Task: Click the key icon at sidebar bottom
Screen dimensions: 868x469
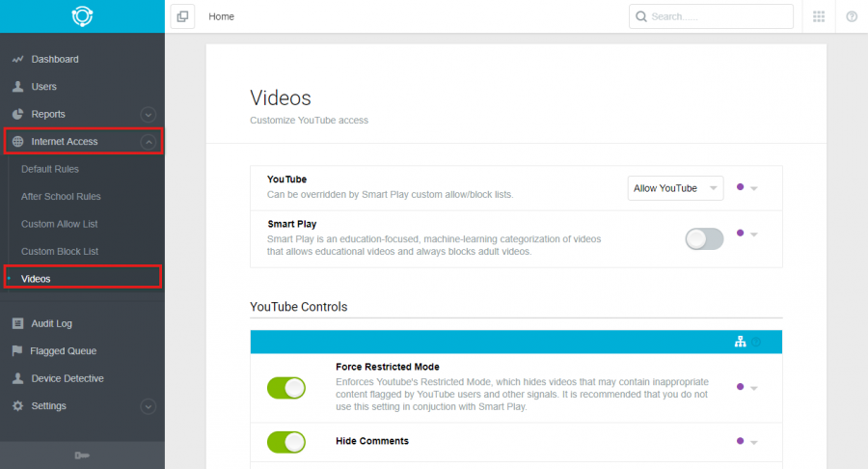Action: [82, 455]
